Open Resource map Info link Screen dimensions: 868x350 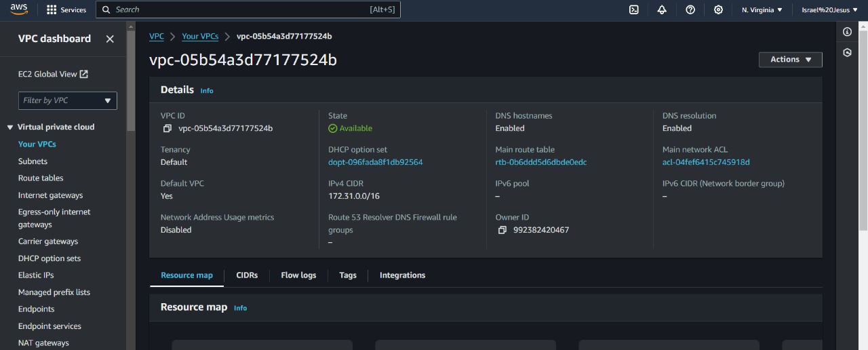coord(240,308)
